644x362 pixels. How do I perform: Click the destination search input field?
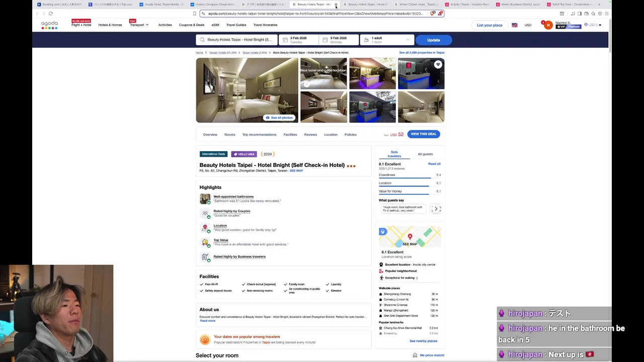click(236, 40)
